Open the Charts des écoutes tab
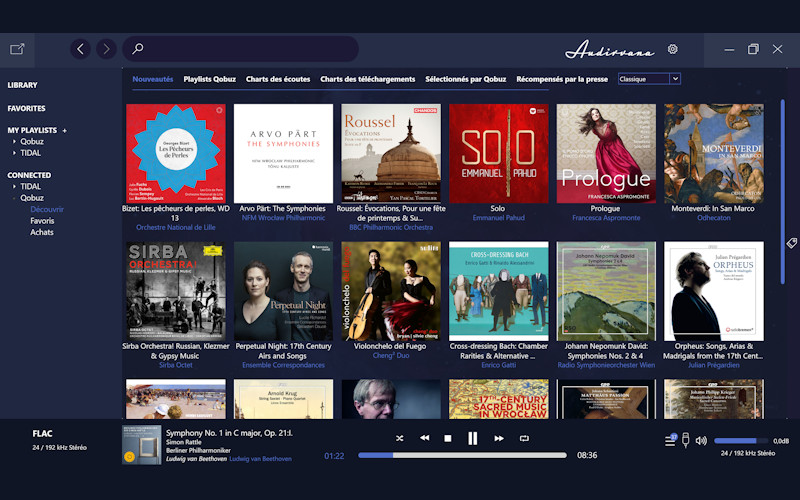The height and width of the screenshot is (500, 800). point(278,79)
